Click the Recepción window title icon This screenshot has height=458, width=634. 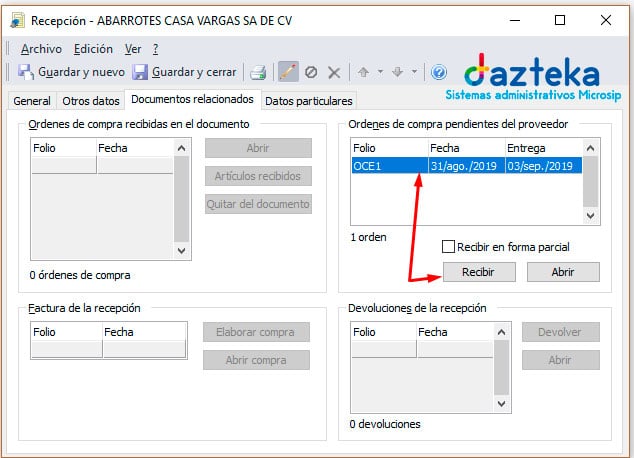click(x=17, y=20)
